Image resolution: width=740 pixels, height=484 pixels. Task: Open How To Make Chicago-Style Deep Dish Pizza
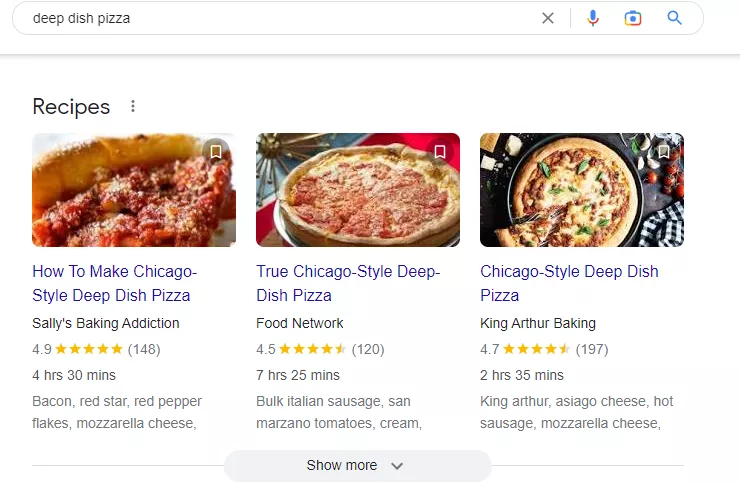pos(115,283)
